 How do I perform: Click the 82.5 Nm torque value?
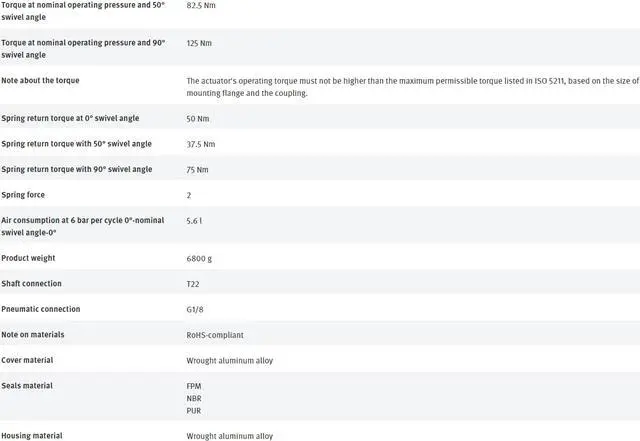pos(201,6)
